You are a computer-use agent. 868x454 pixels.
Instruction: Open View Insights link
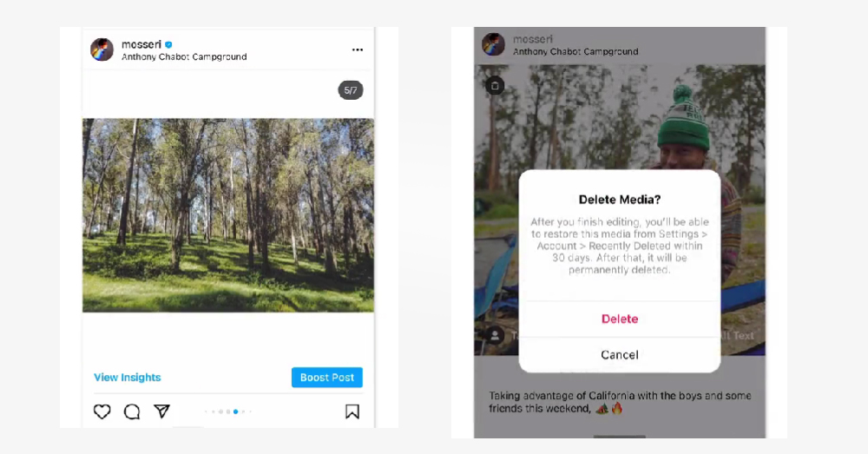pyautogui.click(x=128, y=377)
